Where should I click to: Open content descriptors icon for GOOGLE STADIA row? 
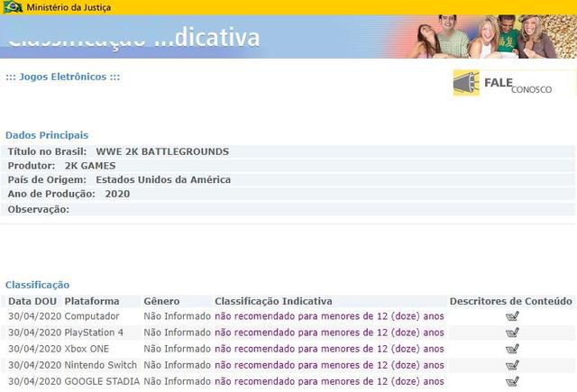512,381
